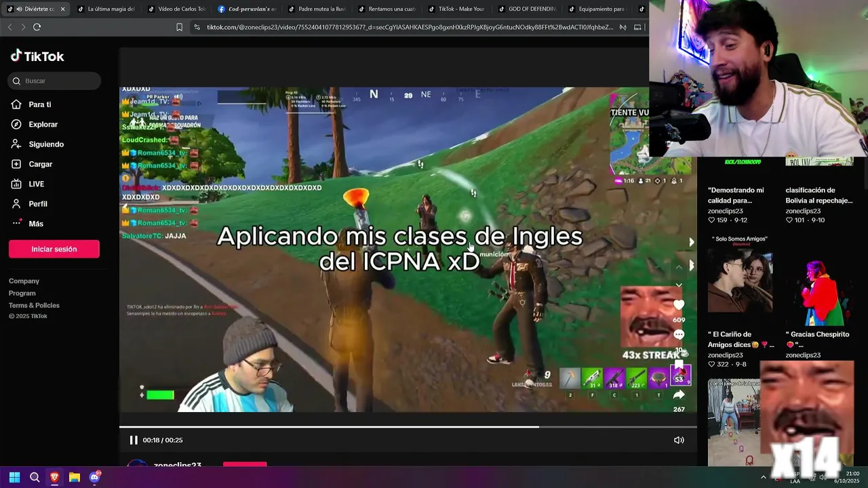Focus the Buscar search field
Image resolution: width=868 pixels, height=488 pixels.
(55, 81)
